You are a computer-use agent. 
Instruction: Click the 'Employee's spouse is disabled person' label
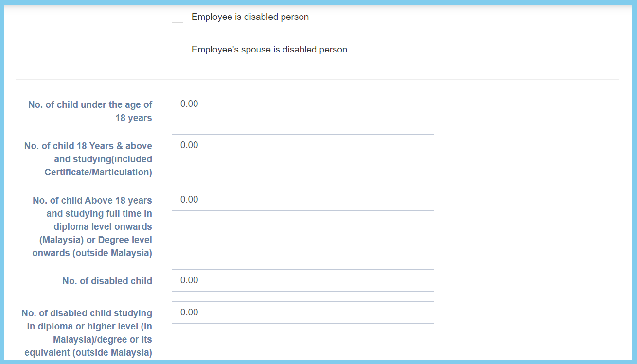click(x=269, y=50)
